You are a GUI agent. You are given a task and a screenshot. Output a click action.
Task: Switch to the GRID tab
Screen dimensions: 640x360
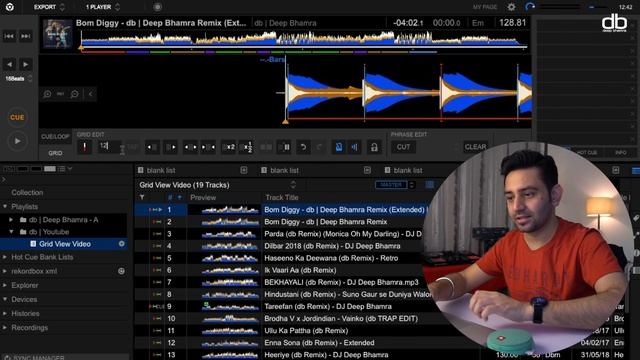coord(55,153)
